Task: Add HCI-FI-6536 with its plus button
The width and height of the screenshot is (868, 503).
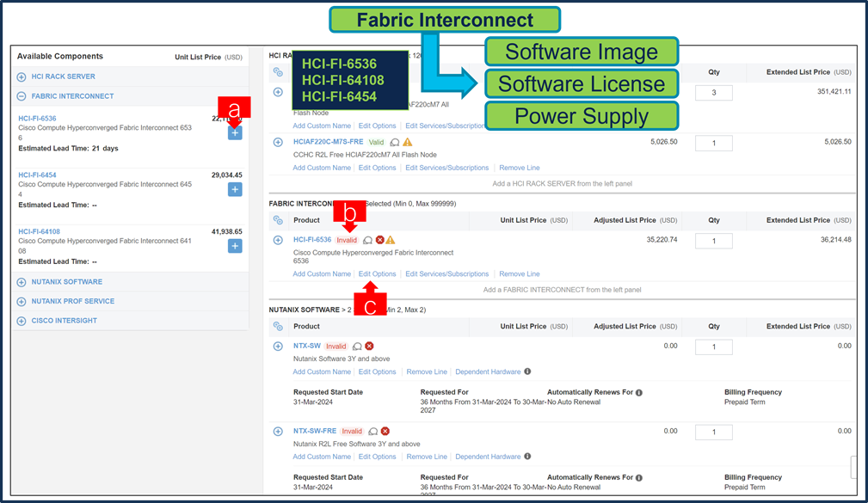Action: 235,132
